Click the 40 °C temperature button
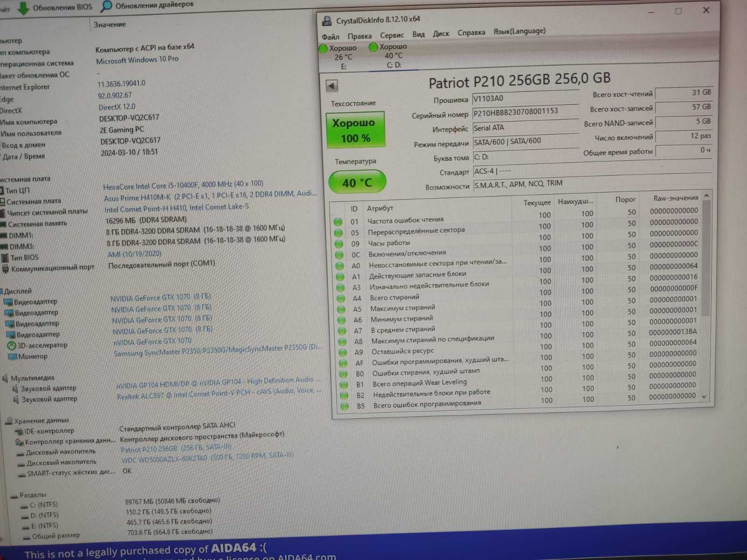 coord(357,182)
